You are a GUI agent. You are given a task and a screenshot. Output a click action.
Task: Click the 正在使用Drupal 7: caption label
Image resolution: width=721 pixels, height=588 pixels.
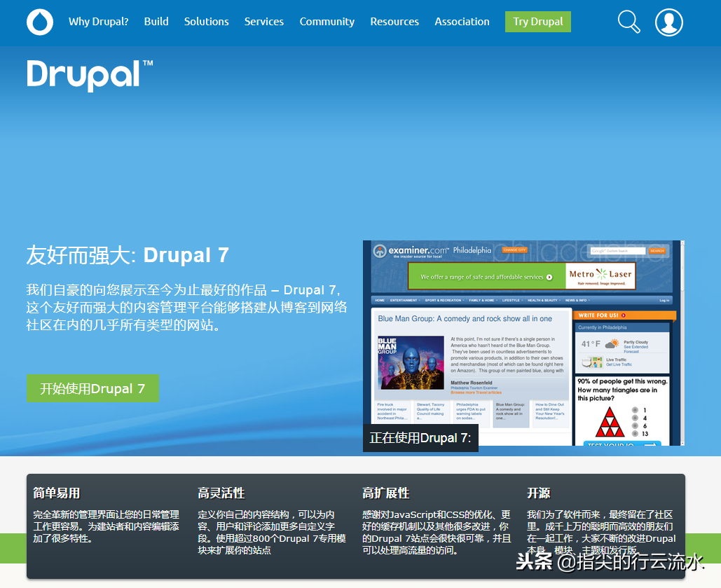click(x=420, y=437)
